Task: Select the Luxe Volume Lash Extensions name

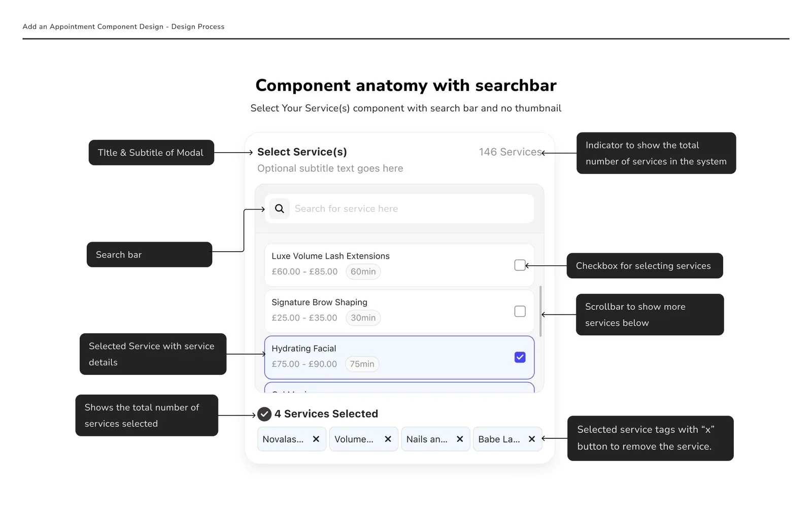Action: (x=330, y=256)
